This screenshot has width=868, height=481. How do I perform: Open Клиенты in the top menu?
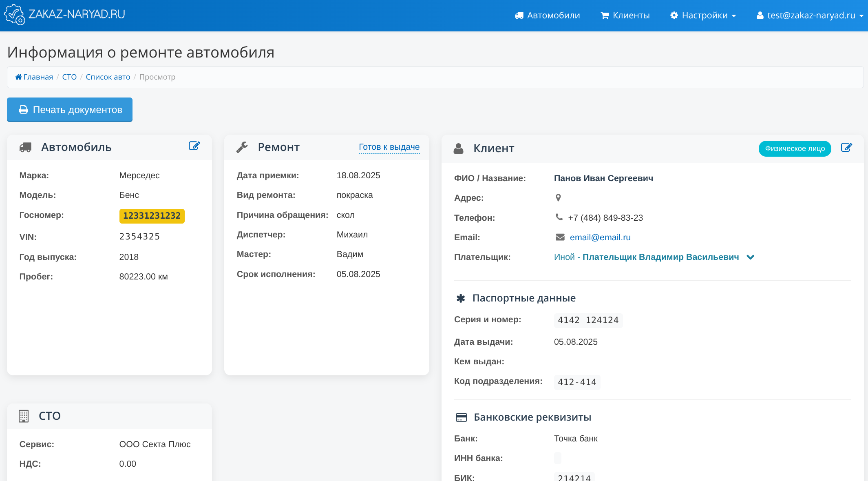tap(625, 16)
